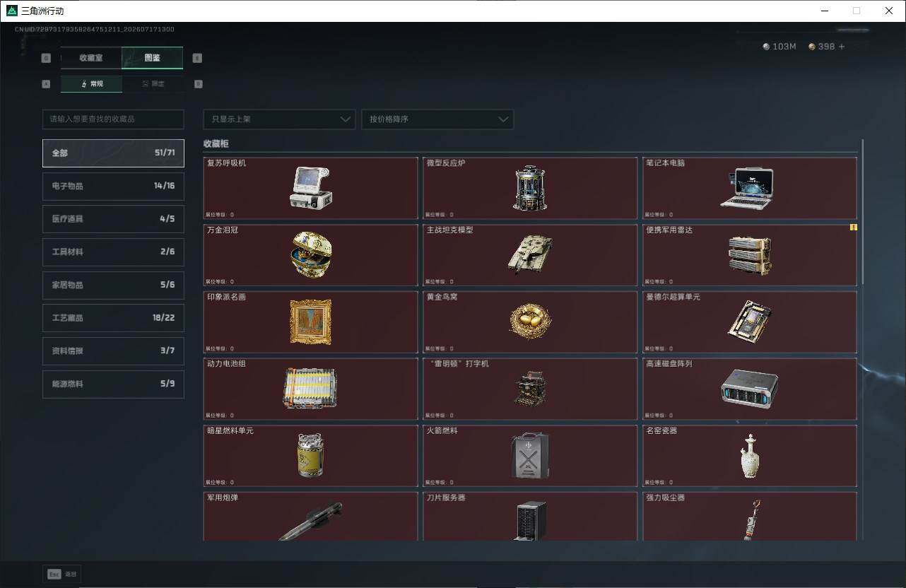The image size is (906, 588).
Task: Select the 印象派名画 painting icon
Action: point(311,322)
